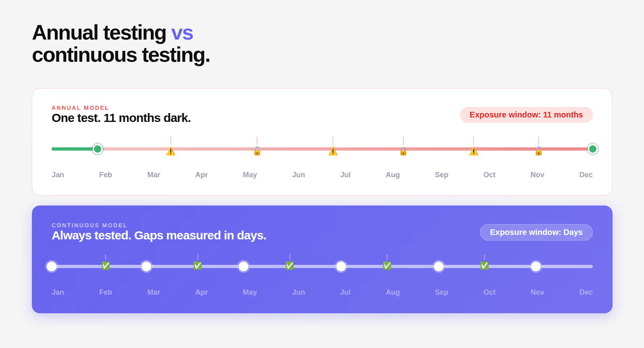Click the green checkmark above Apr
Image resolution: width=644 pixels, height=348 pixels.
tap(198, 265)
